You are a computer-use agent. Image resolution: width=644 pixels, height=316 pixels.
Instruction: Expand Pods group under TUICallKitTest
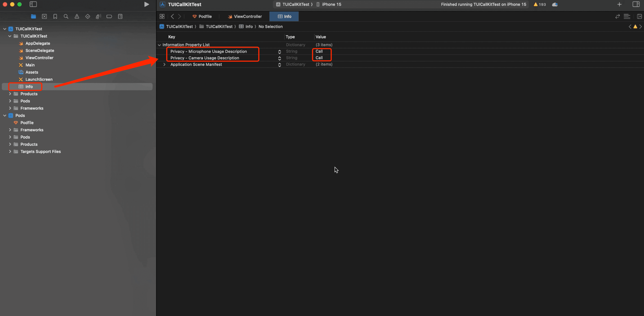(x=10, y=101)
